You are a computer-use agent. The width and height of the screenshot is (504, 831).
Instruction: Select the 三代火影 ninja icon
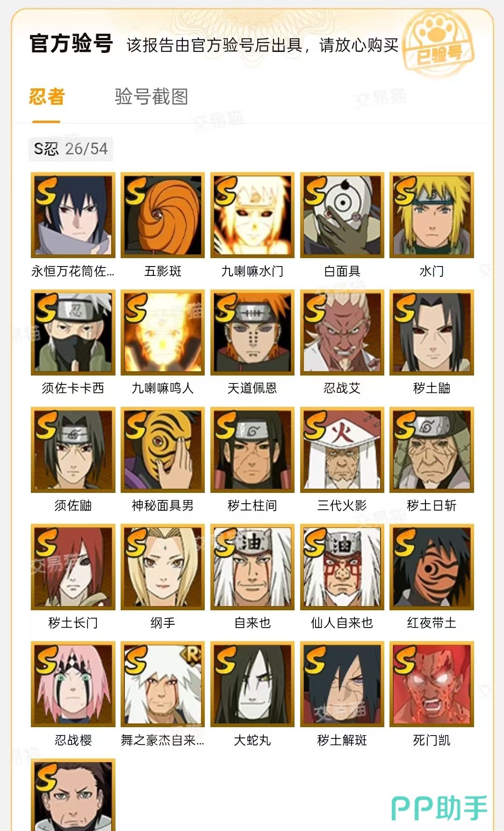tap(342, 450)
